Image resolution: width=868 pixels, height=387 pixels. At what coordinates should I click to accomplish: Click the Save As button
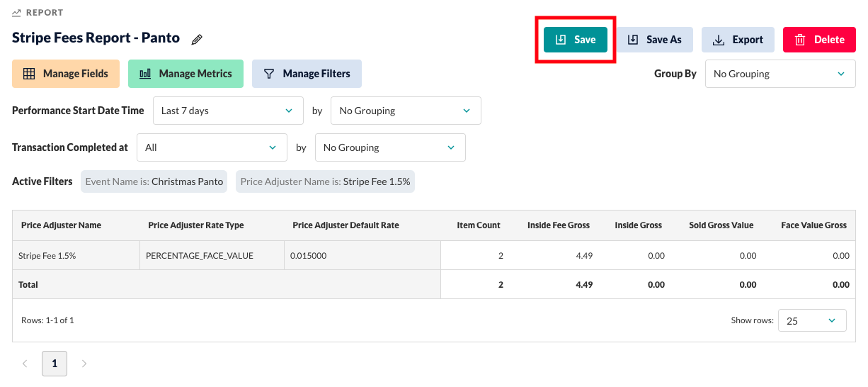pos(654,40)
